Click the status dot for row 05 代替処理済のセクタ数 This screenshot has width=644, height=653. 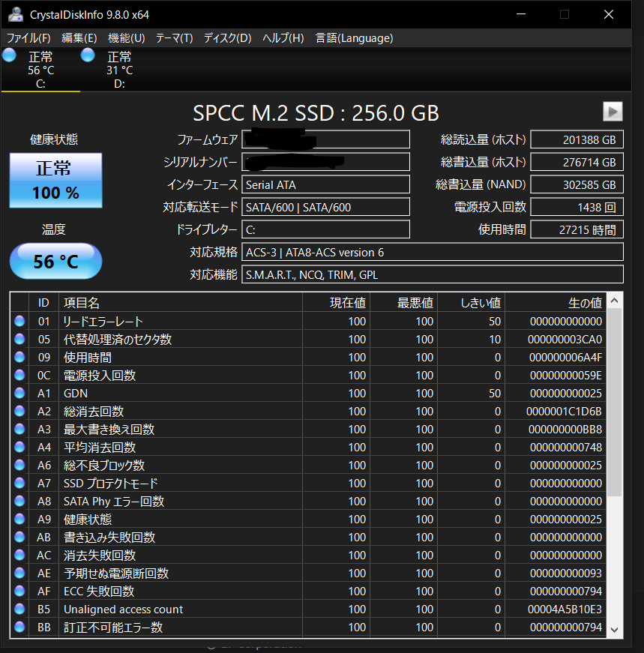tap(19, 339)
